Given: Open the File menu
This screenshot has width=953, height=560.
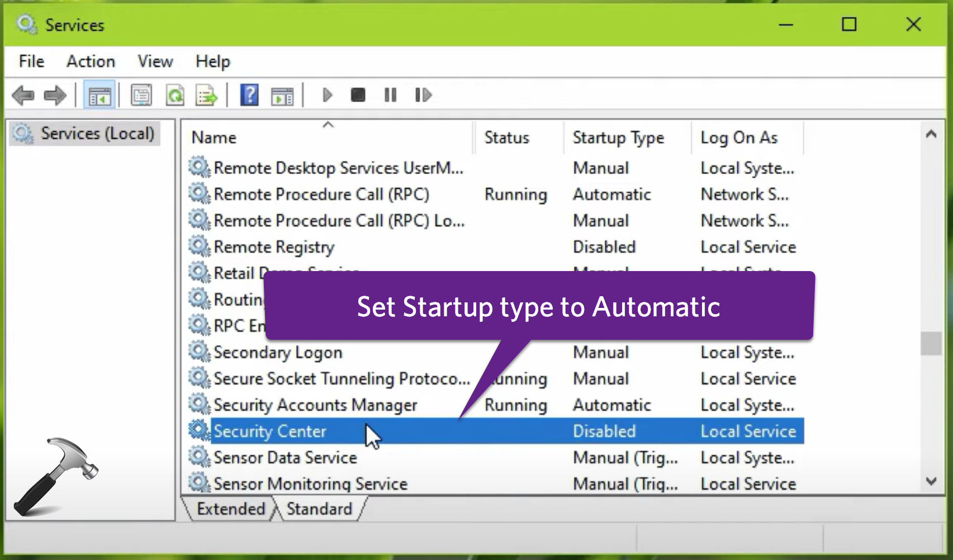Looking at the screenshot, I should (31, 61).
